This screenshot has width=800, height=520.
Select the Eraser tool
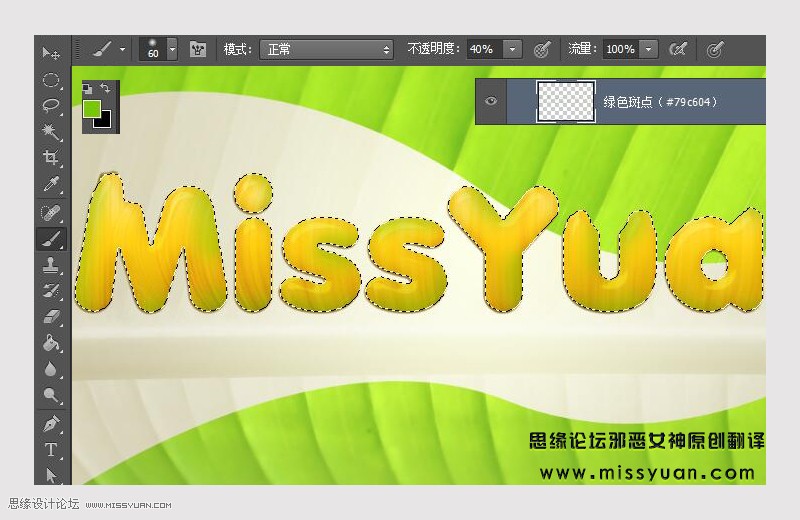coord(51,317)
